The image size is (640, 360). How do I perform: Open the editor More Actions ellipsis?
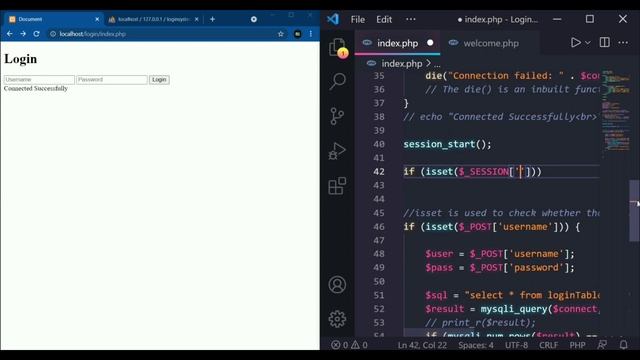623,42
